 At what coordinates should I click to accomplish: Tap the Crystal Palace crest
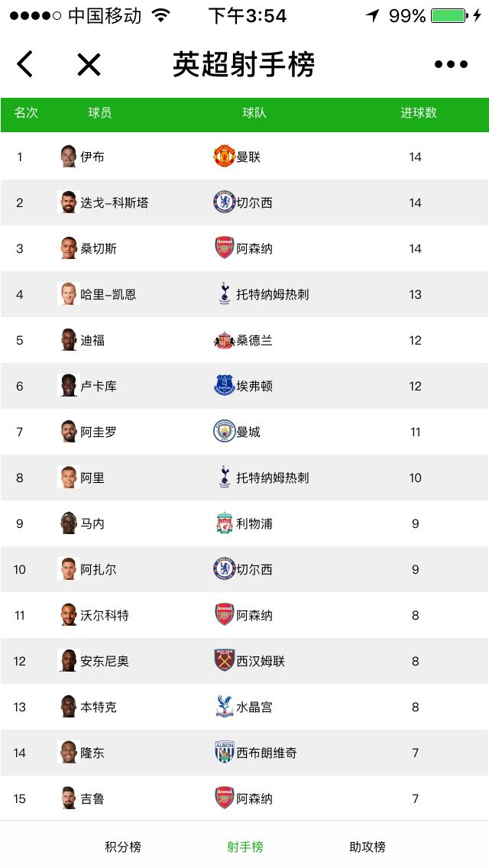click(225, 706)
